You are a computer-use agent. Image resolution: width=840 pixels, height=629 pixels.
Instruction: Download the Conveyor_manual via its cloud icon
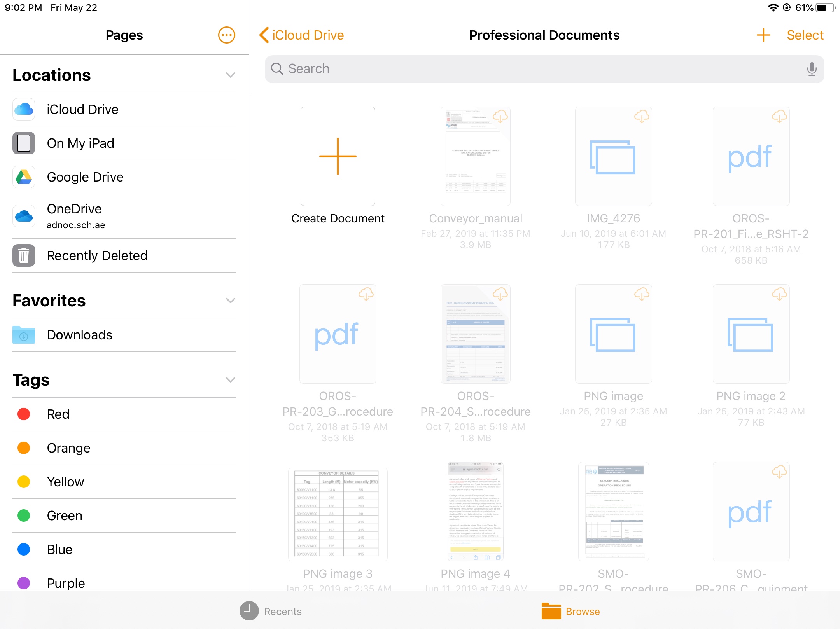(500, 116)
